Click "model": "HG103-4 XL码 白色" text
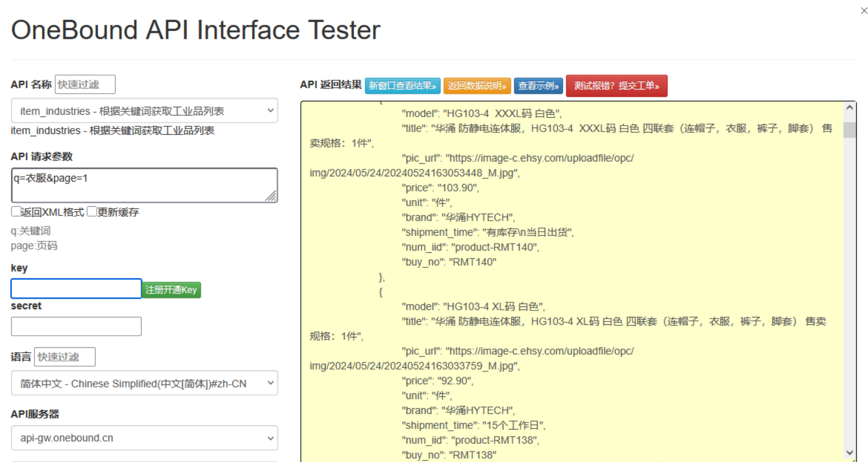This screenshot has height=462, width=868. 473,307
